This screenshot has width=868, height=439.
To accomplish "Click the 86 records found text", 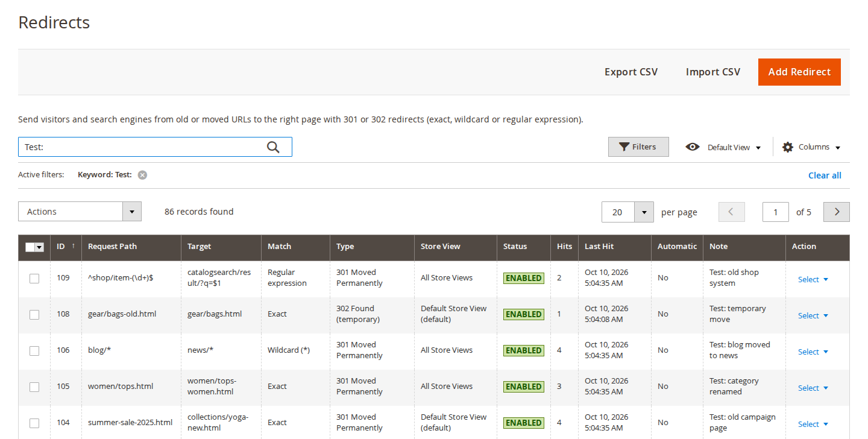I will (199, 212).
